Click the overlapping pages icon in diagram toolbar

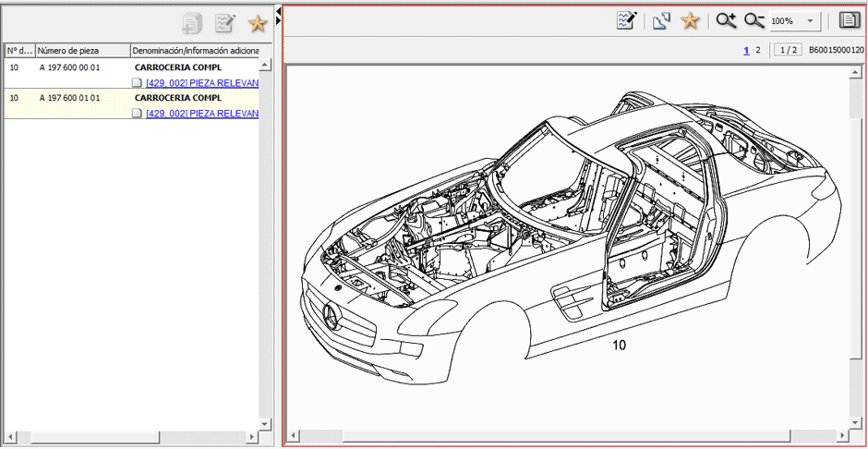point(661,20)
